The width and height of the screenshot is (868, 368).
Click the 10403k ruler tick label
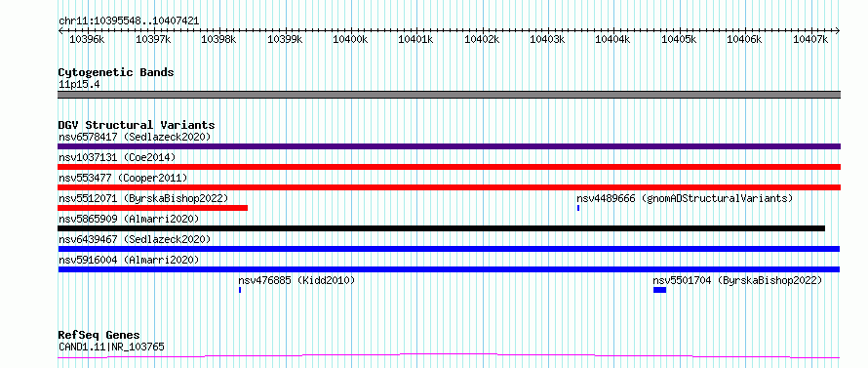pos(548,39)
